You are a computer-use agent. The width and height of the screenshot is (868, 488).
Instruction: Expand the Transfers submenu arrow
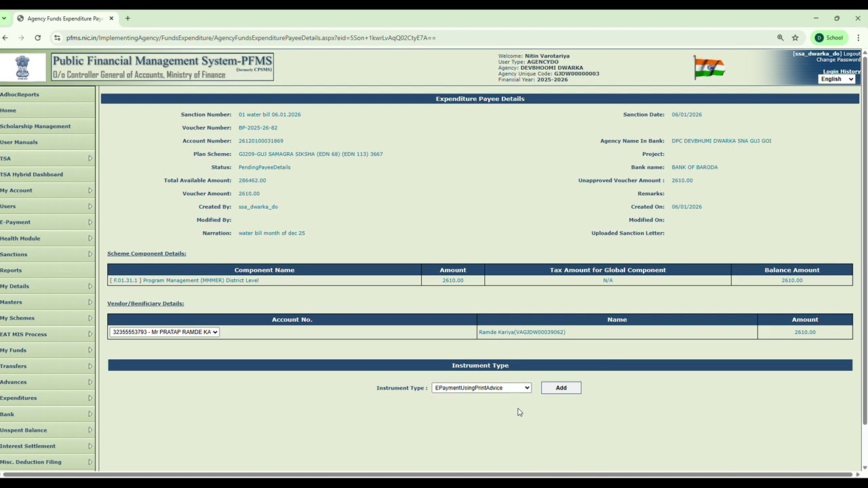point(90,366)
